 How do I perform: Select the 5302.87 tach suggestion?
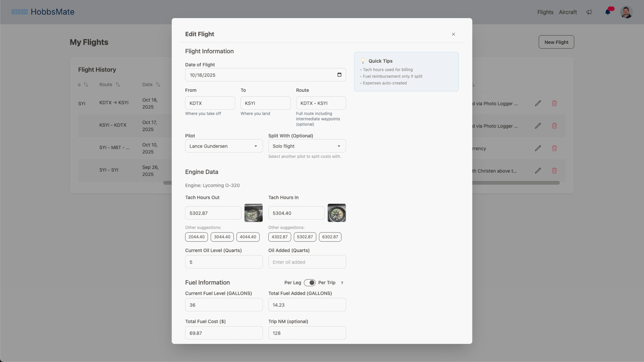tap(305, 237)
